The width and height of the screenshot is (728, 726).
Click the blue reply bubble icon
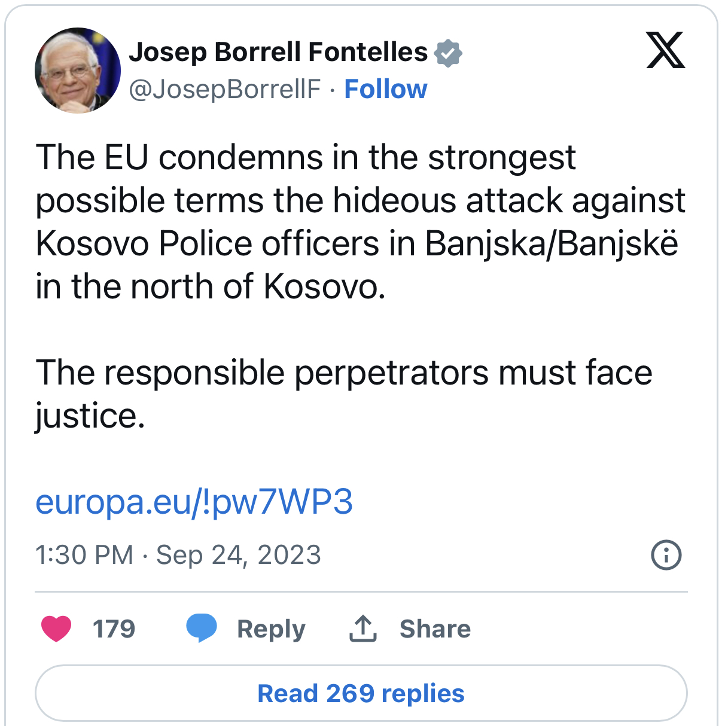(202, 629)
